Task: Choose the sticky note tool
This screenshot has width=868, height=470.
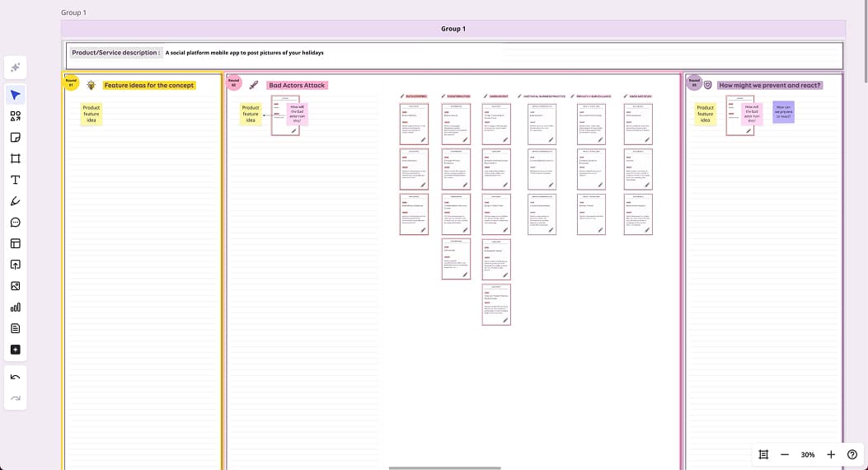Action: (15, 138)
